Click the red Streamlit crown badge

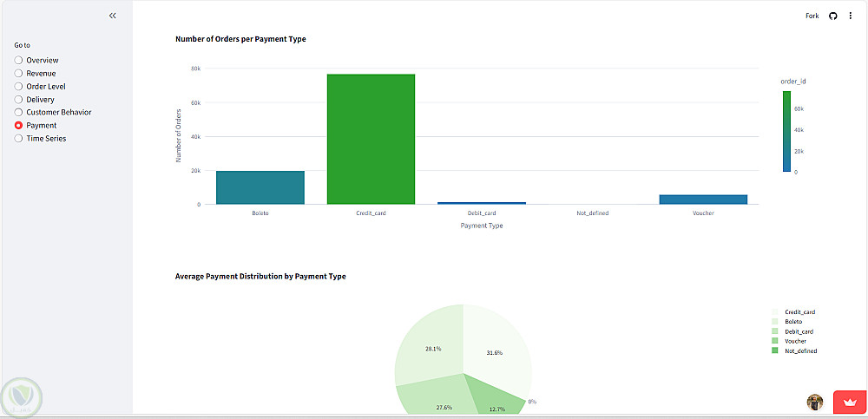(x=849, y=403)
